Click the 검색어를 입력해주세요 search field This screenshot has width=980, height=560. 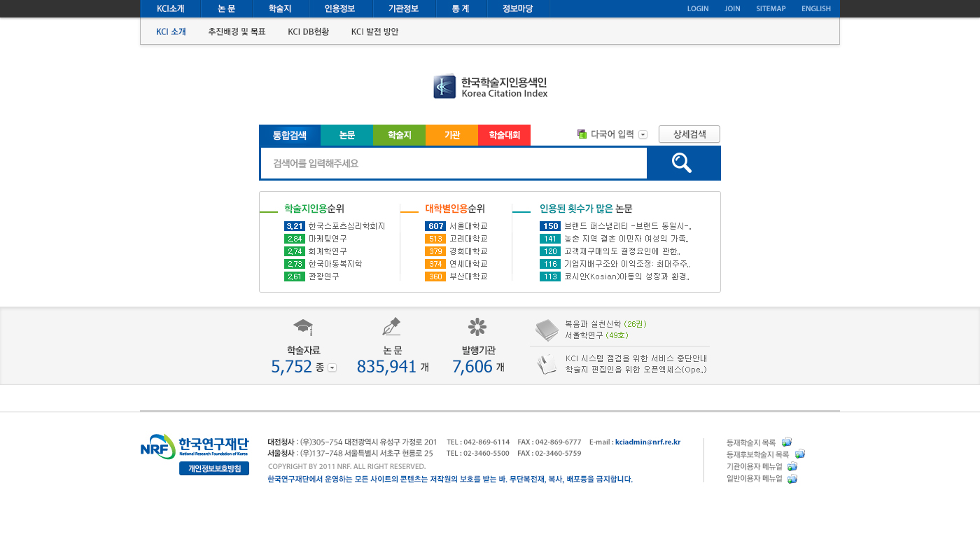(454, 163)
